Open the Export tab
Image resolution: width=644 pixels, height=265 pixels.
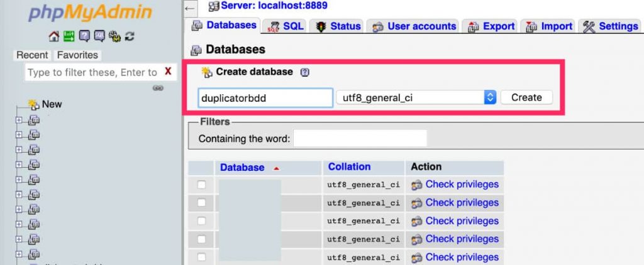[491, 26]
